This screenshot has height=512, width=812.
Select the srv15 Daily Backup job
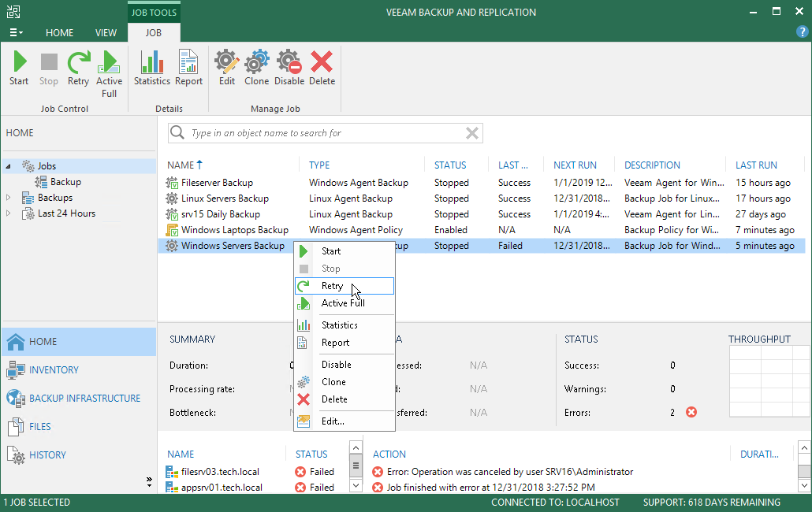pos(482,214)
